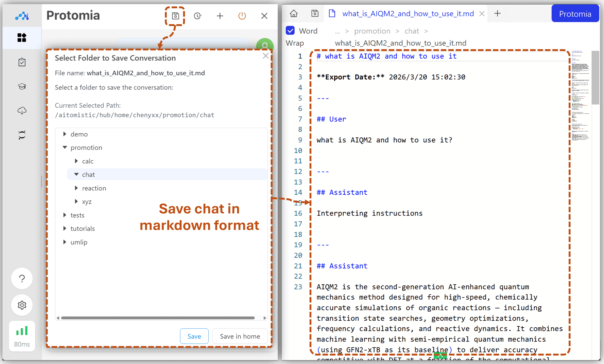The height and width of the screenshot is (364, 604).
Task: Click chat in the breadcrumb path
Action: tap(412, 31)
